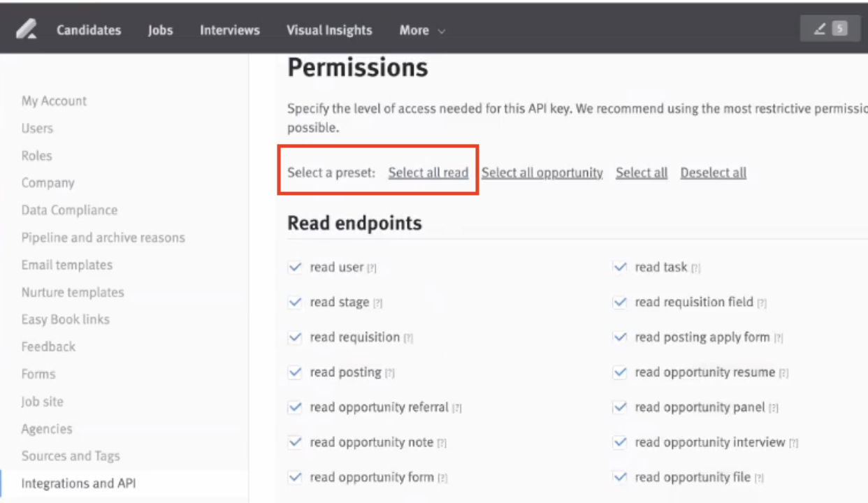Show help for read posting
This screenshot has width=868, height=503.
coord(390,373)
